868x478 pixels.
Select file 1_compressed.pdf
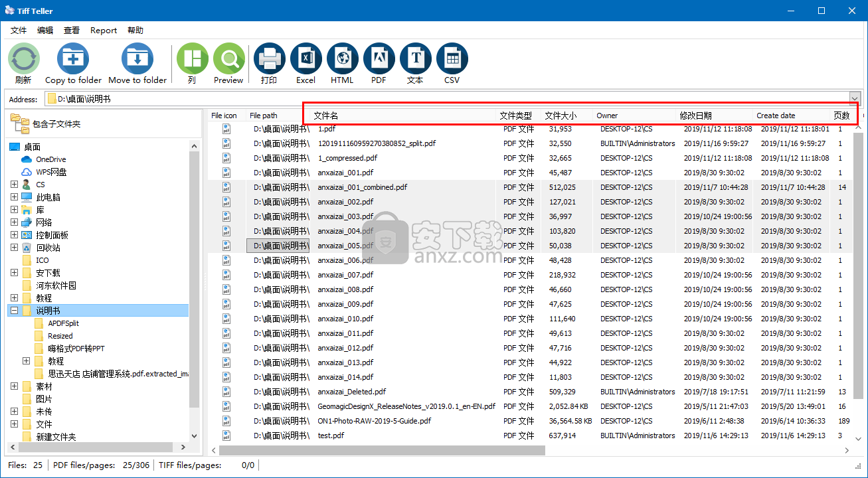[x=347, y=158]
